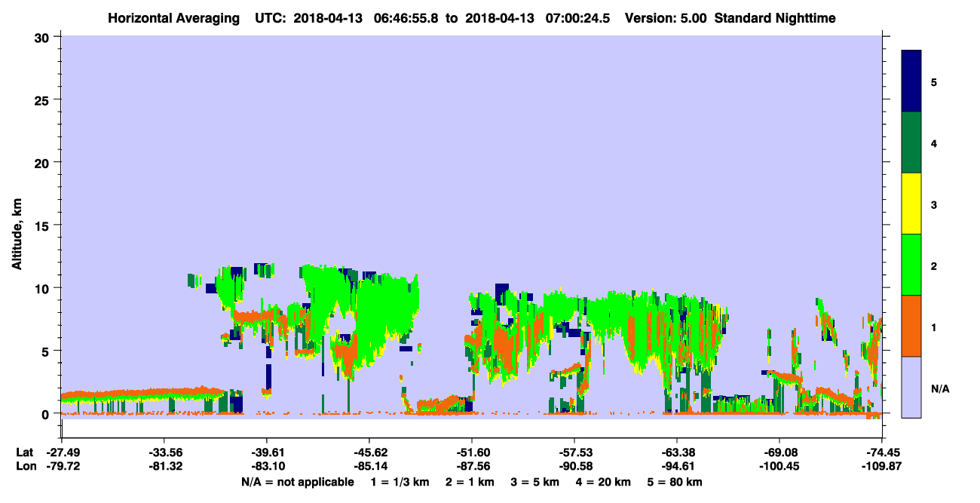
Task: Click latitude value -57.53
Action: tap(574, 452)
